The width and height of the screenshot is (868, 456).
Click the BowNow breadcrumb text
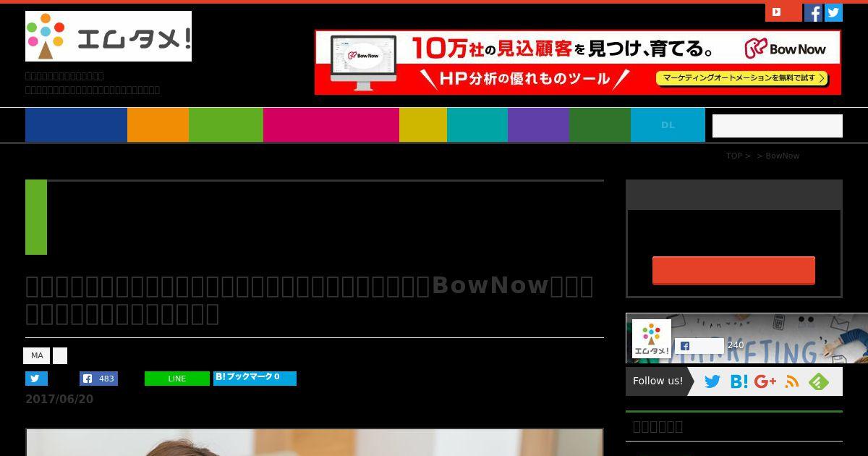click(783, 156)
